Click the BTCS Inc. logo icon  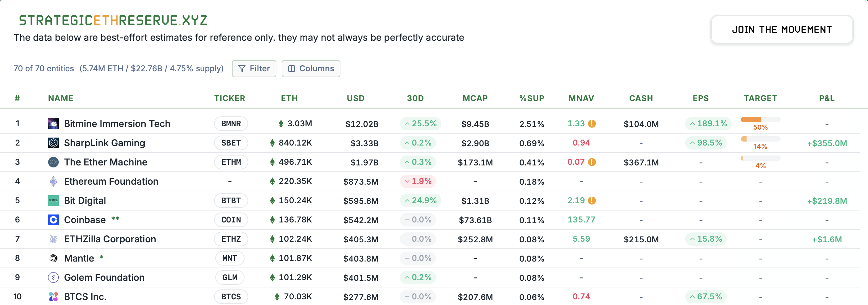coord(53,297)
